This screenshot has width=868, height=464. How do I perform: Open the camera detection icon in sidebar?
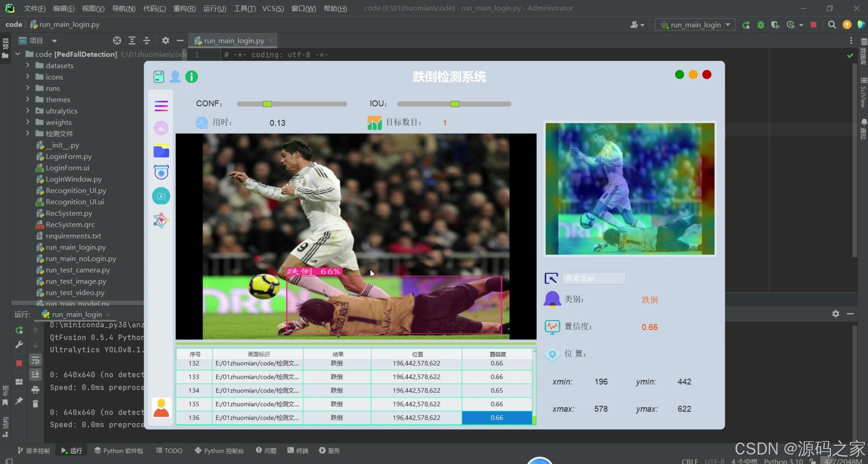[x=161, y=173]
